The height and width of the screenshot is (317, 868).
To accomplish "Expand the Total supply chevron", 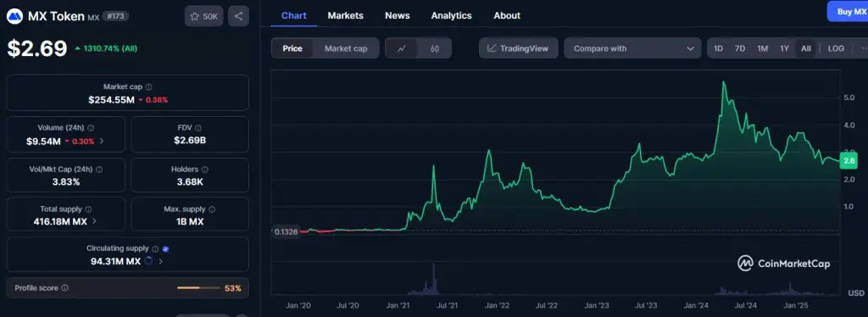I will [x=94, y=221].
